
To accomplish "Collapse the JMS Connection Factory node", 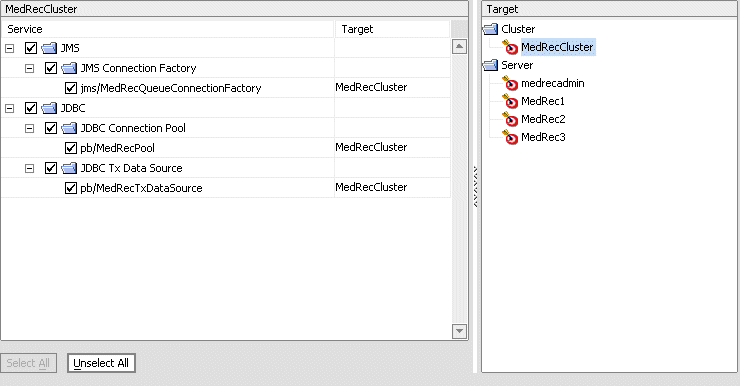I will pyautogui.click(x=29, y=68).
